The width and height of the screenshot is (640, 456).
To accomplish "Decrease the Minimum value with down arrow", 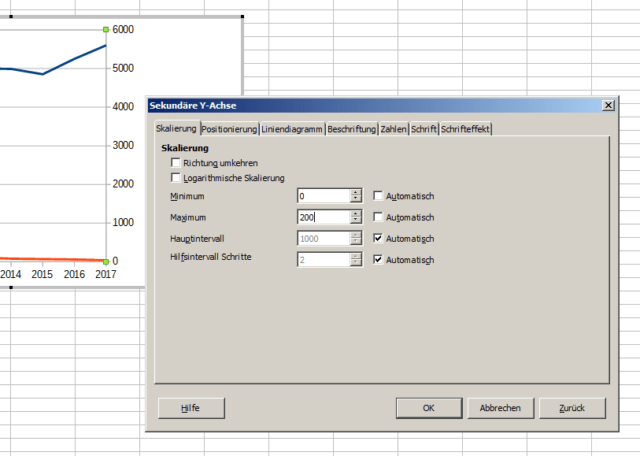I will [x=355, y=200].
